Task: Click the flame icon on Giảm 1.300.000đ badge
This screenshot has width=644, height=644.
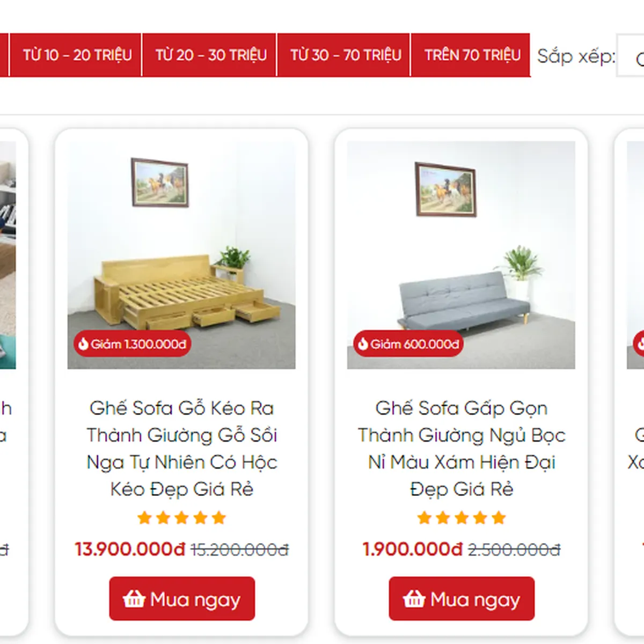Action: click(x=83, y=343)
